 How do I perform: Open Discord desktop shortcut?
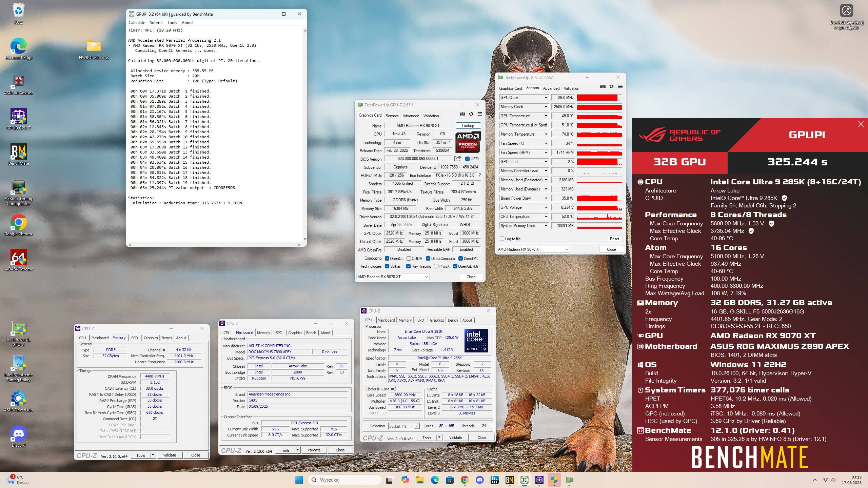click(18, 436)
